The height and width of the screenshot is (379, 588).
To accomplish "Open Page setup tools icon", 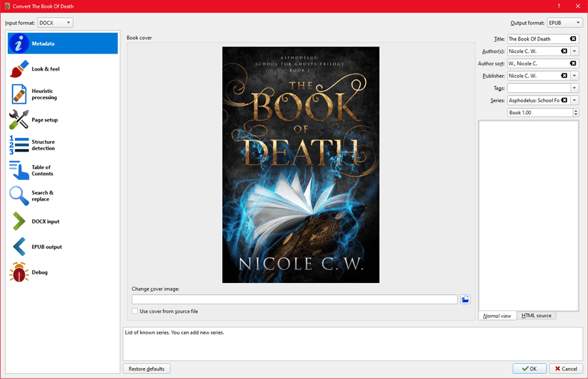I will [x=19, y=120].
